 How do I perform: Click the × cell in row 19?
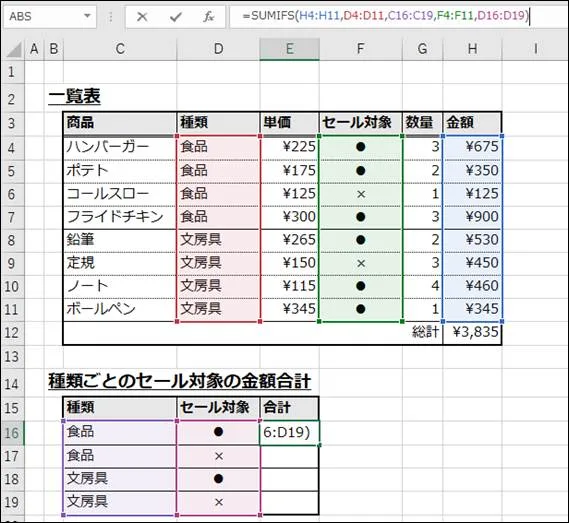[218, 503]
